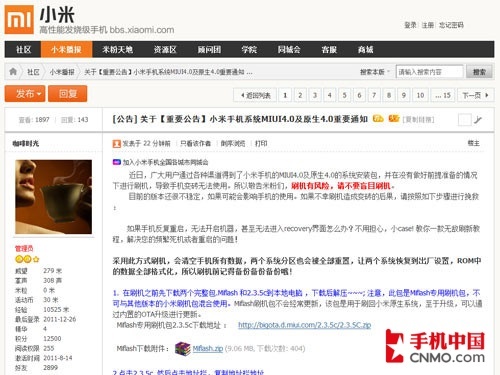Go to page 10 of the thread
500x375 pixels.
tap(420, 95)
